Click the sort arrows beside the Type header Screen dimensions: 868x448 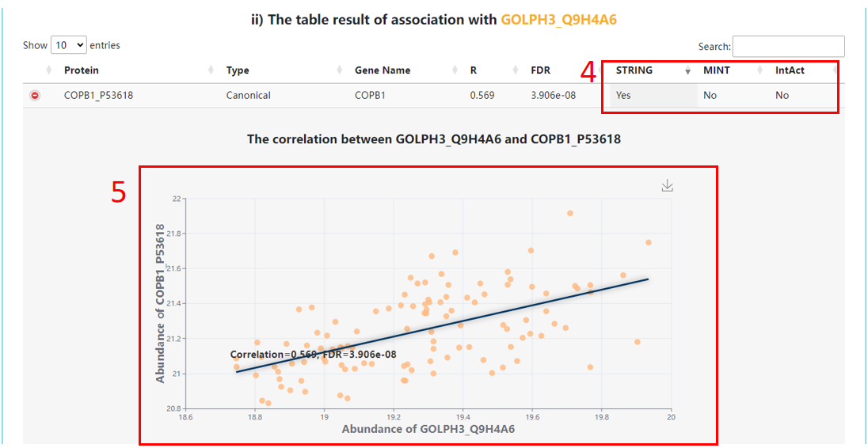click(340, 70)
